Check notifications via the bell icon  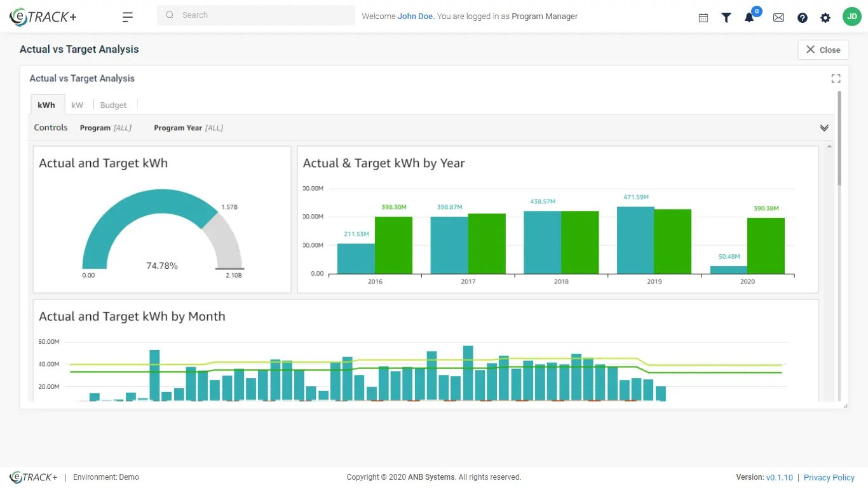(749, 18)
